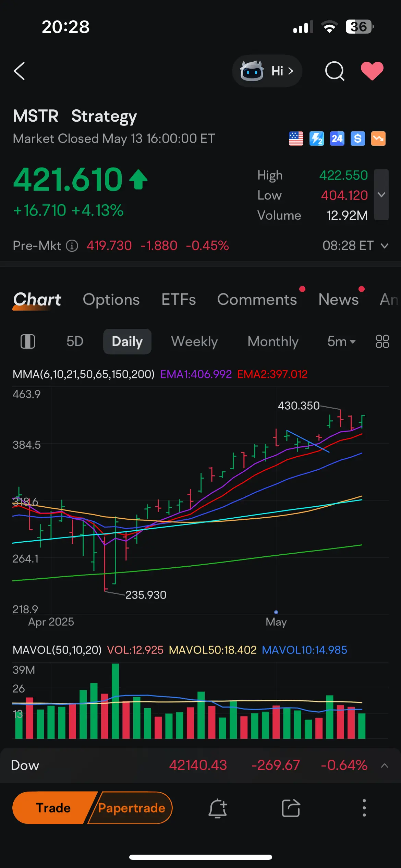Image resolution: width=401 pixels, height=868 pixels.
Task: Tap the MAVOL50:18.402 value
Action: tap(213, 650)
